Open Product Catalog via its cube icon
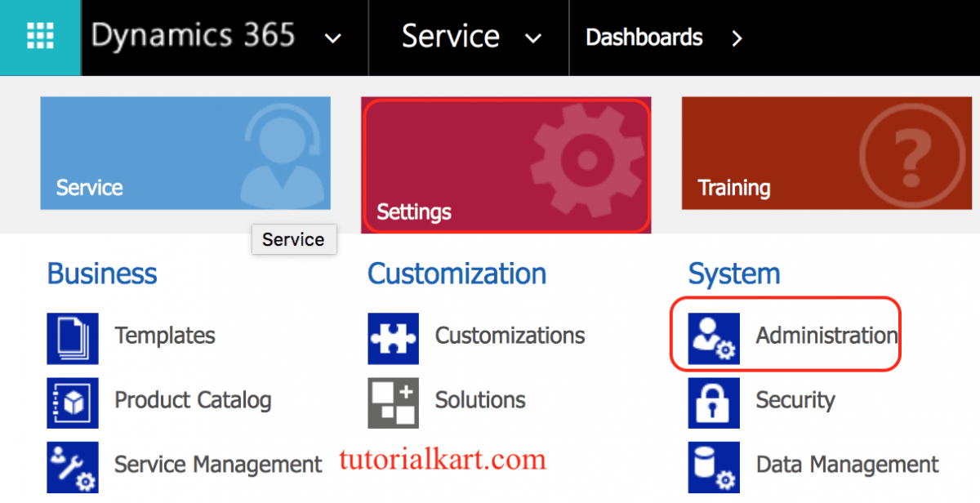The width and height of the screenshot is (980, 503). 72,402
